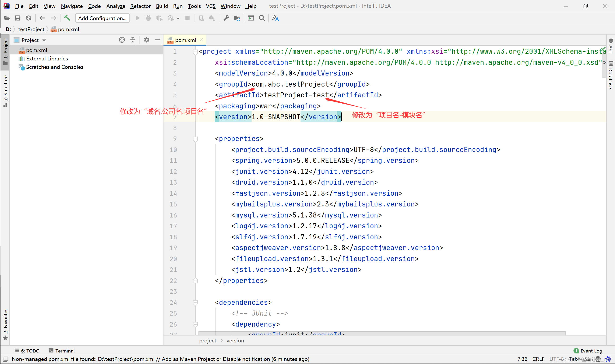Toggle the 2: Favorites side panel
Screen dimensions: 615x364
(6, 324)
